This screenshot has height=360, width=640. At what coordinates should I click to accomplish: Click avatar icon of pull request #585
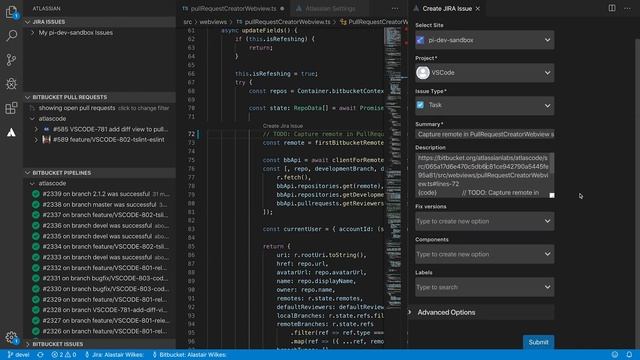46,129
